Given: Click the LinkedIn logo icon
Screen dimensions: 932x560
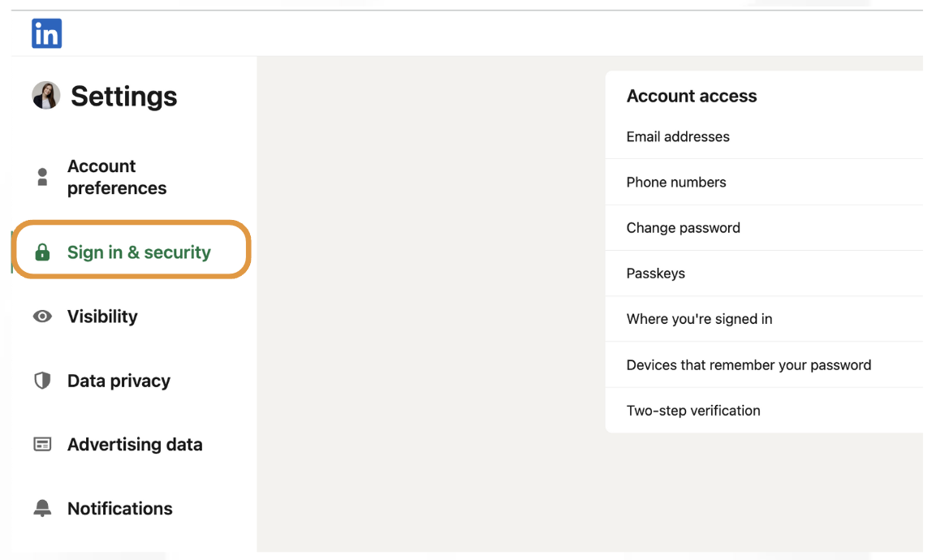Looking at the screenshot, I should click(46, 33).
